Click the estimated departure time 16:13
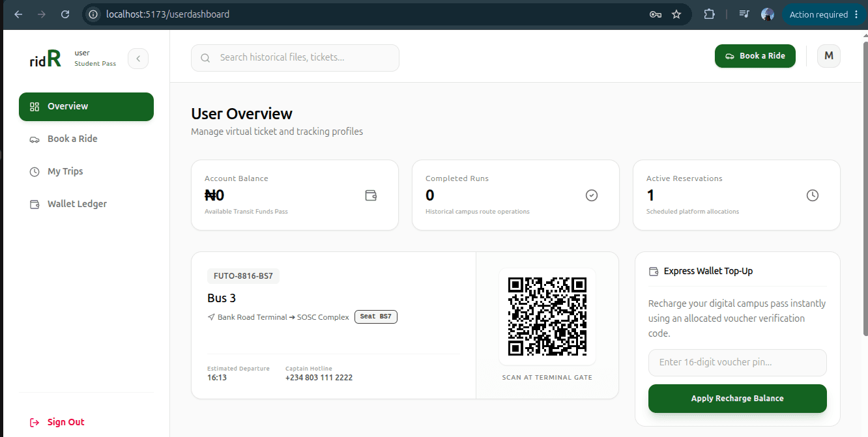The height and width of the screenshot is (437, 868). 217,378
